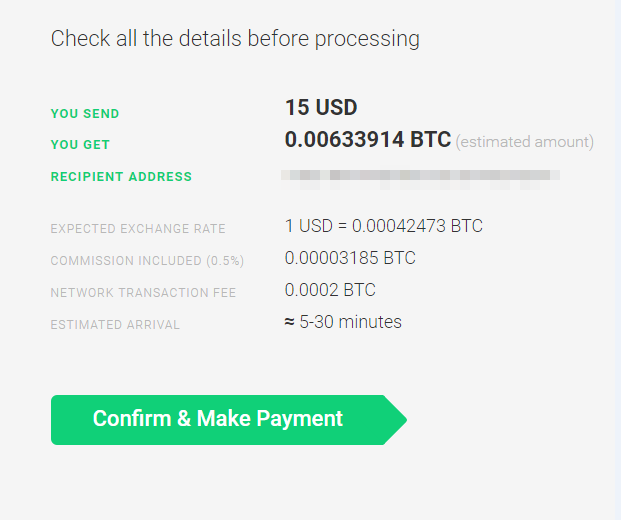
Task: Click the blurred recipient address value
Action: pos(420,177)
